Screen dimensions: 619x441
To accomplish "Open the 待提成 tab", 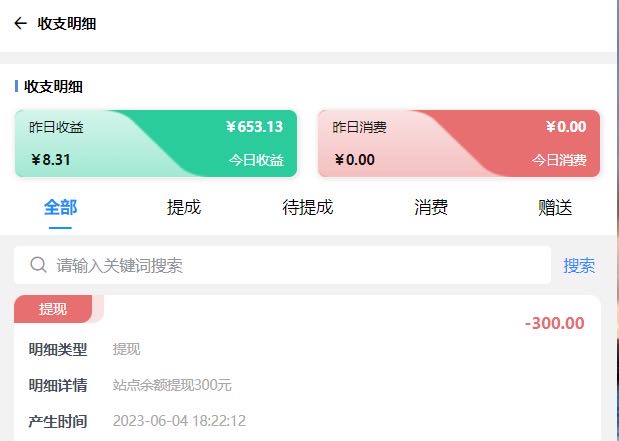I will coord(307,208).
